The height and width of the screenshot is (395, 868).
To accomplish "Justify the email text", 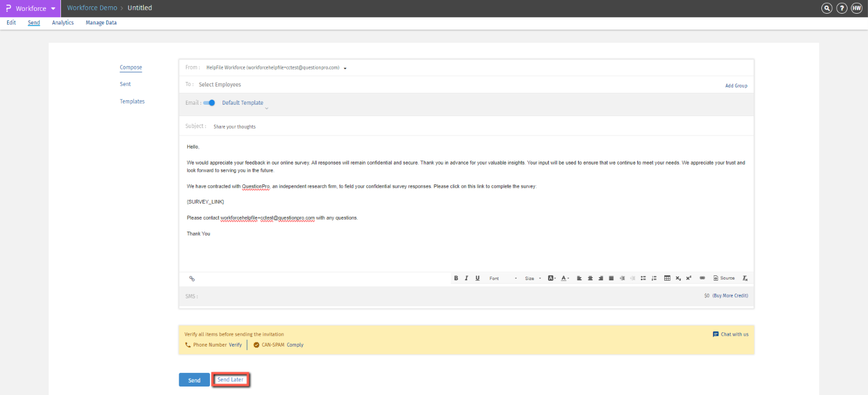I will [611, 278].
